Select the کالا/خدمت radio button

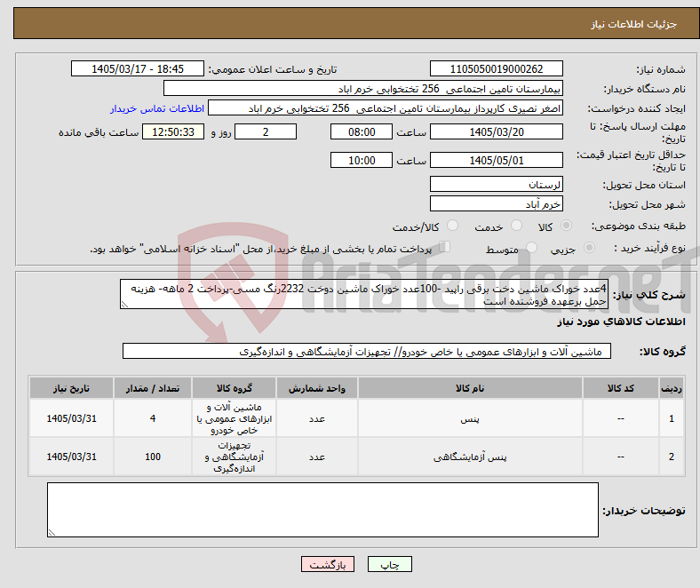click(x=453, y=226)
